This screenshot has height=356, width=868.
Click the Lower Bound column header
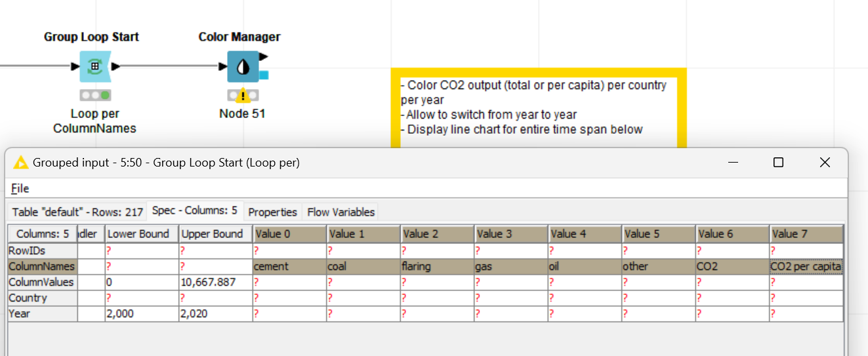point(138,234)
